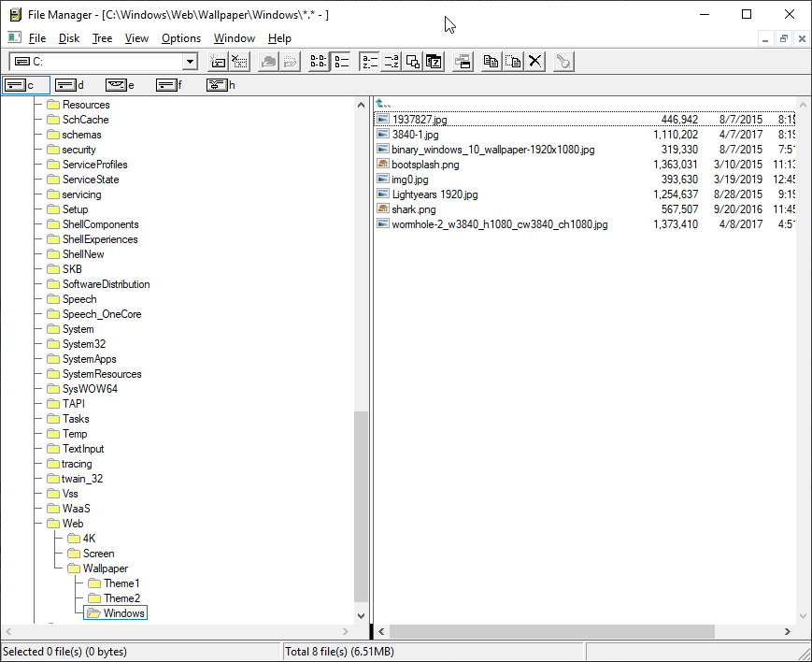The image size is (812, 662).
Task: Open the Disk menu
Action: click(x=69, y=38)
